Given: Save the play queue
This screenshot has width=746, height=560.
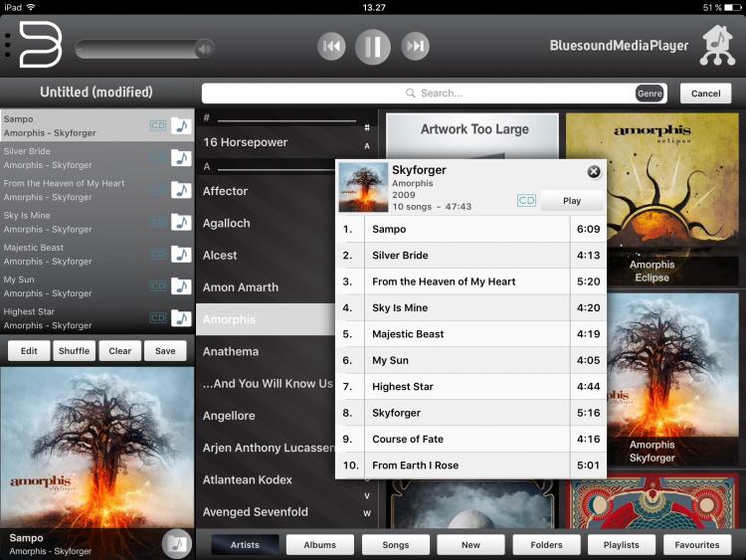Looking at the screenshot, I should pos(165,351).
